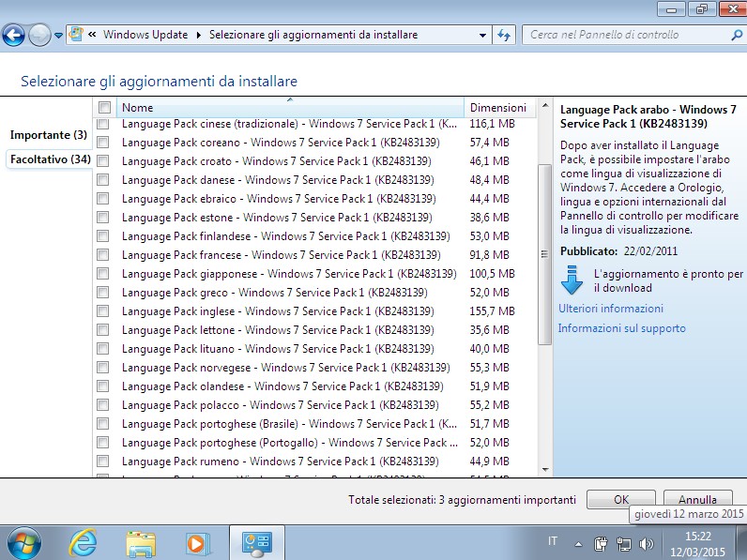
Task: Toggle the select-all checkbox in the header
Action: point(104,108)
